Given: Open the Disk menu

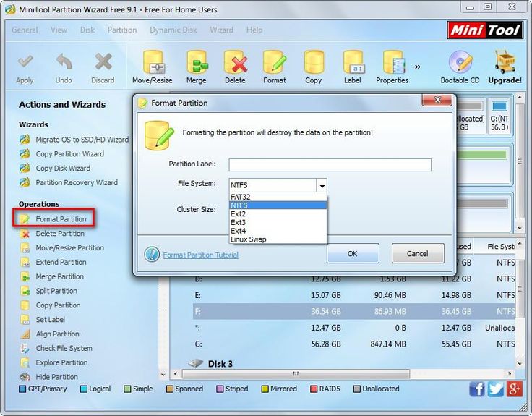Looking at the screenshot, I should (87, 30).
